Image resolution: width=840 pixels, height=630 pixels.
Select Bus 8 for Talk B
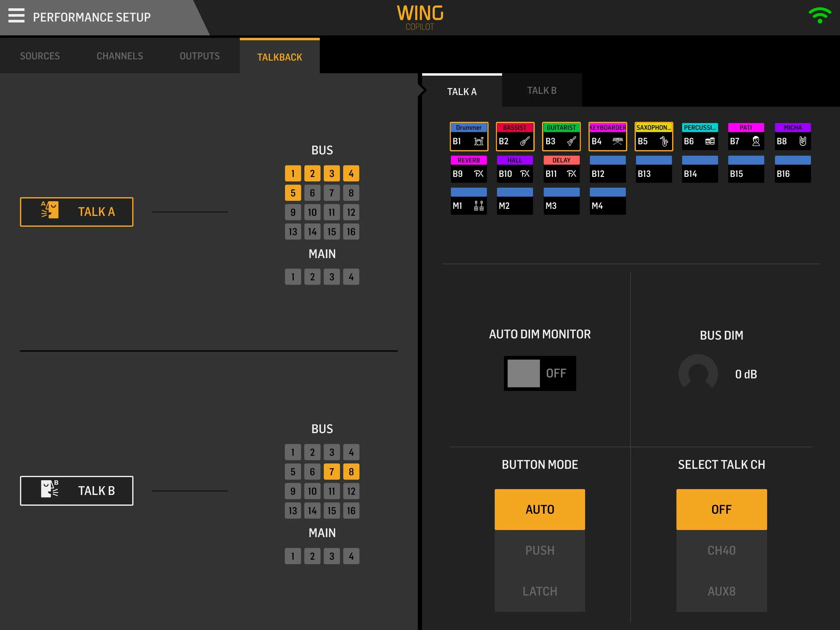click(x=351, y=472)
